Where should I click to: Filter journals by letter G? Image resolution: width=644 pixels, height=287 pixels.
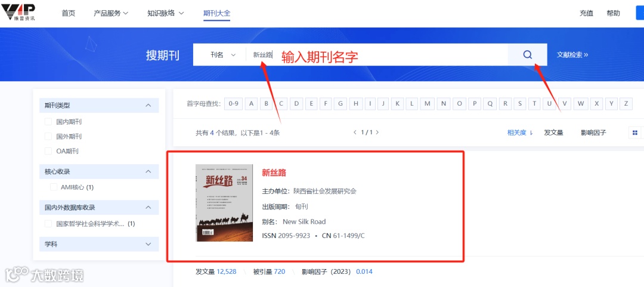tap(340, 104)
